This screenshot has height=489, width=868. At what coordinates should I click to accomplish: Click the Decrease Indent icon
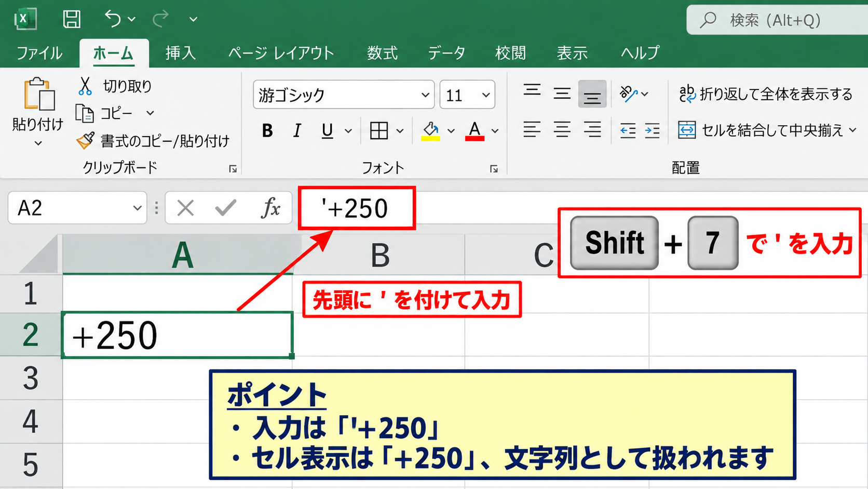628,130
